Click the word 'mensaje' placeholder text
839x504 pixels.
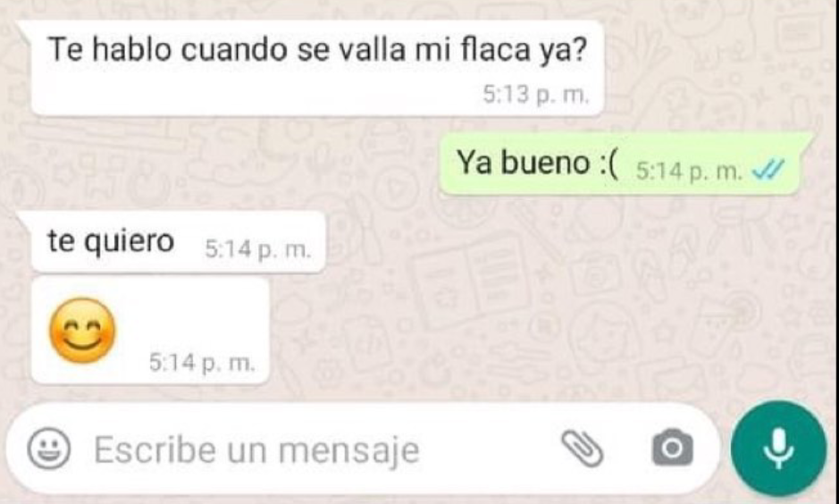click(x=348, y=450)
